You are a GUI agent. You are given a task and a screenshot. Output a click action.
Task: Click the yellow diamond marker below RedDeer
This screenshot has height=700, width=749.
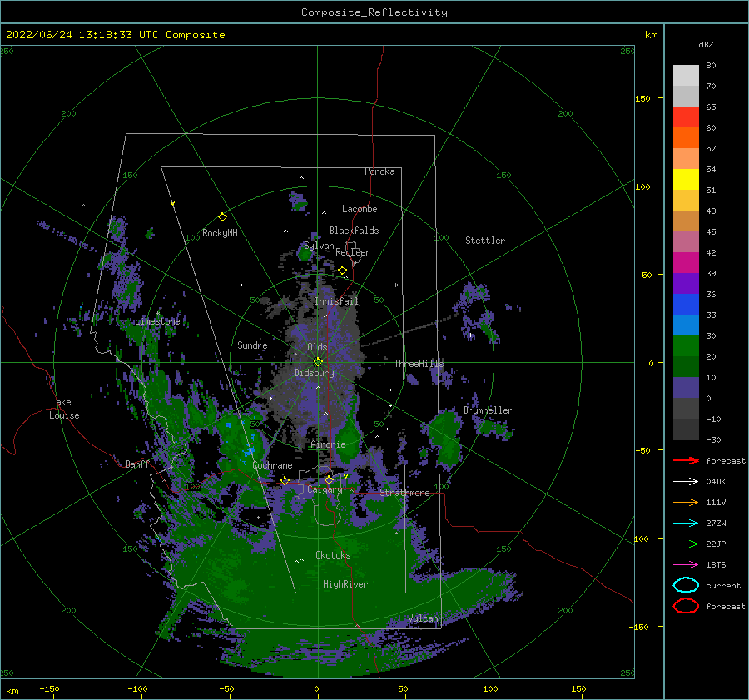point(342,271)
